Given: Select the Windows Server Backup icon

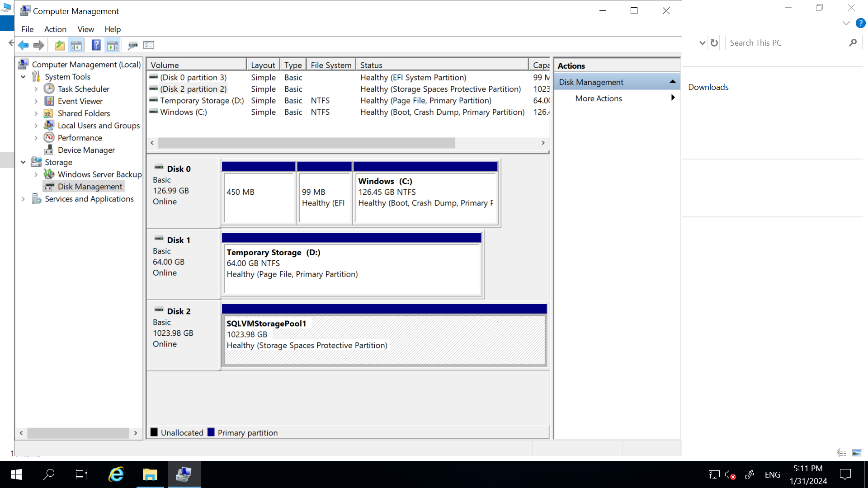Looking at the screenshot, I should pos(49,174).
